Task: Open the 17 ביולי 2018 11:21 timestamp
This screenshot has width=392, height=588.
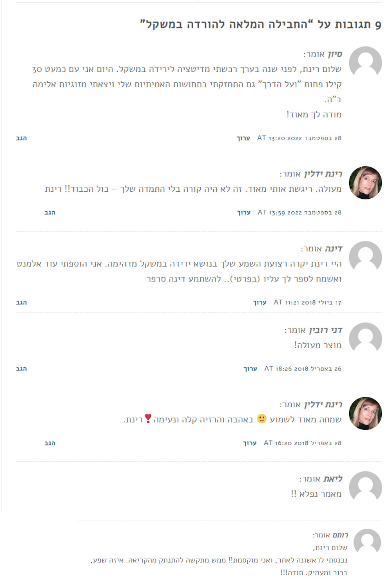Action: pos(308,302)
